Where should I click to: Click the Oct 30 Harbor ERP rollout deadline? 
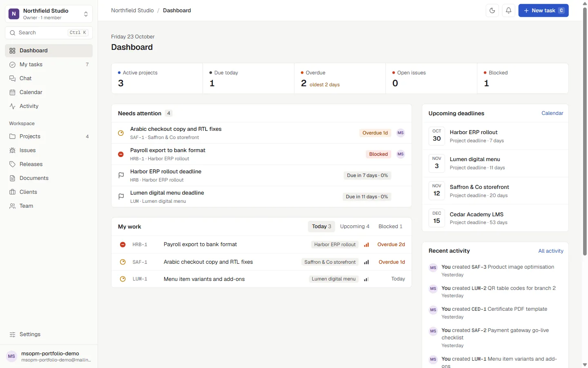tap(495, 136)
